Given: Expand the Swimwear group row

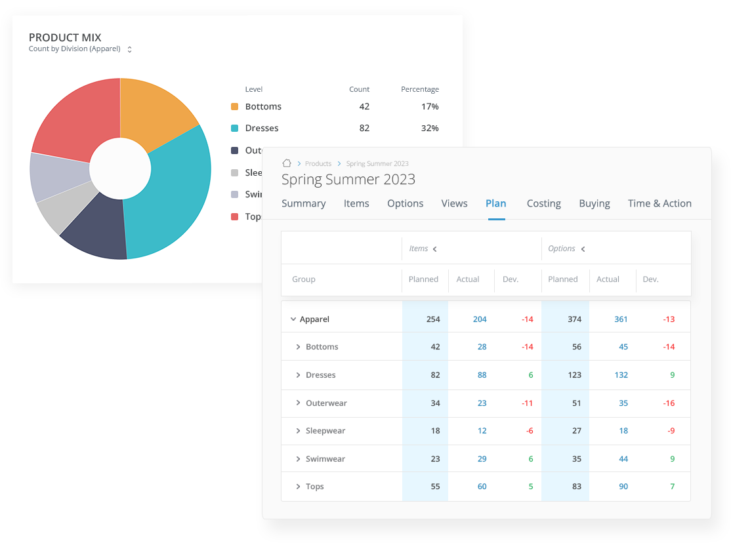Looking at the screenshot, I should pos(299,458).
